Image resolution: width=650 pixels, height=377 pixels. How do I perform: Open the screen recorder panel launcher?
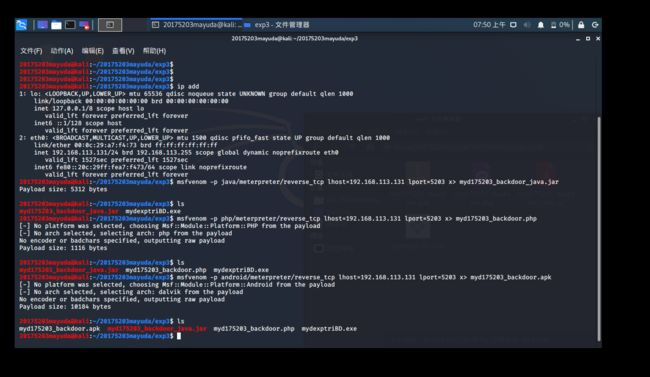click(x=84, y=25)
